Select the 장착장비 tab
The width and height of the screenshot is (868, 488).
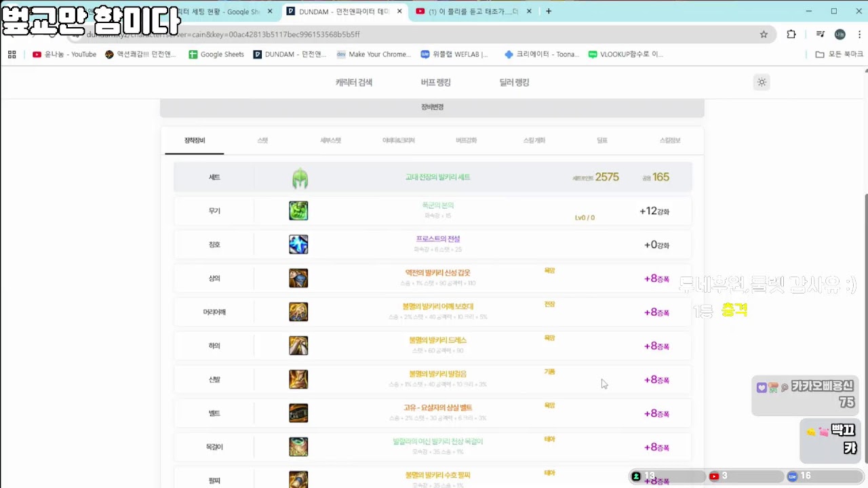195,140
